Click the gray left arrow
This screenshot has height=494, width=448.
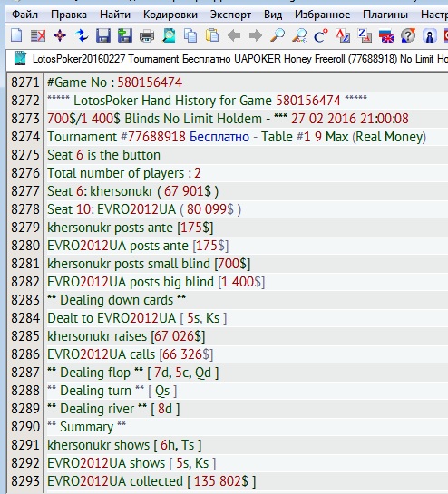pyautogui.click(x=234, y=35)
